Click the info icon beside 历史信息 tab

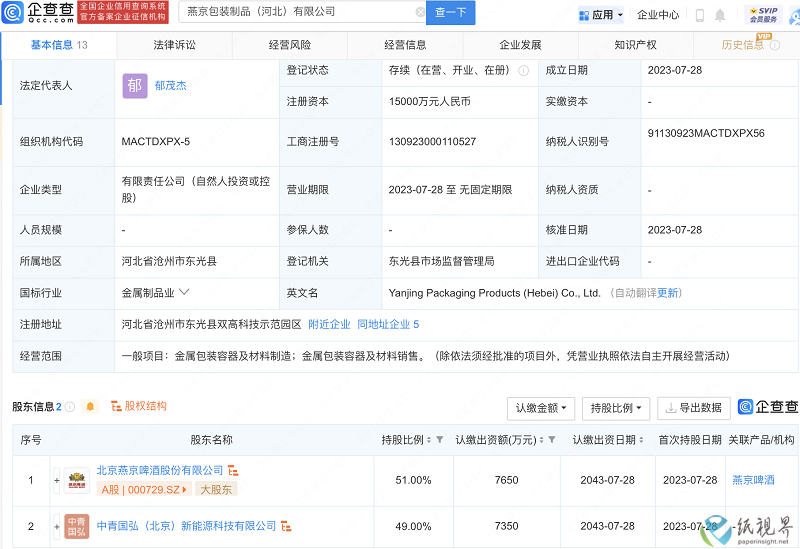coord(774,45)
